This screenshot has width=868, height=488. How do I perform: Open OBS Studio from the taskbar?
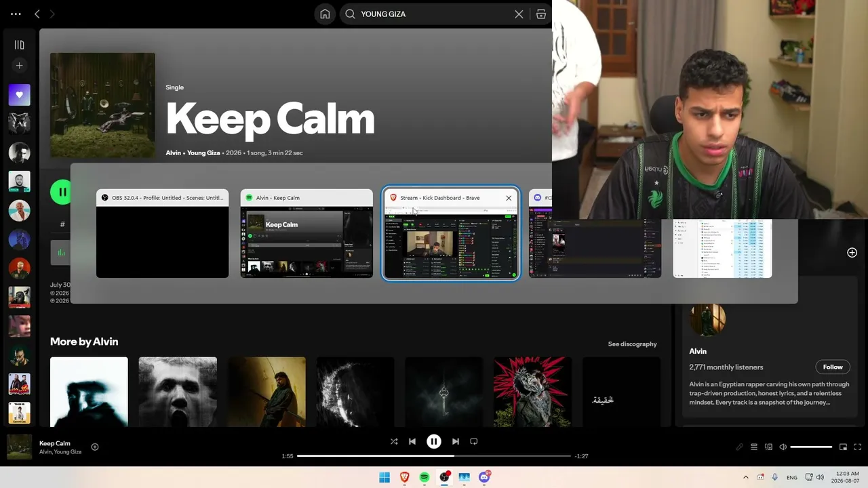click(x=444, y=477)
